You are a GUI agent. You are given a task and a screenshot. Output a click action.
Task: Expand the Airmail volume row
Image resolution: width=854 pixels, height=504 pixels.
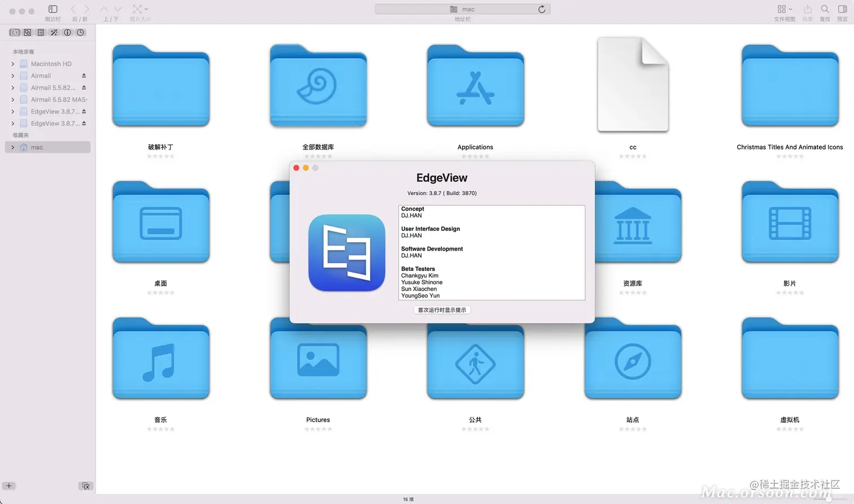13,76
